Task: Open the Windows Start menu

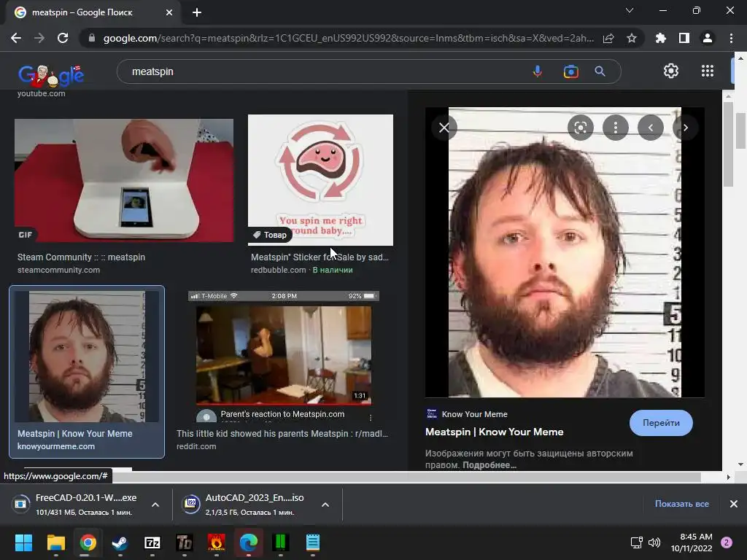Action: click(23, 542)
